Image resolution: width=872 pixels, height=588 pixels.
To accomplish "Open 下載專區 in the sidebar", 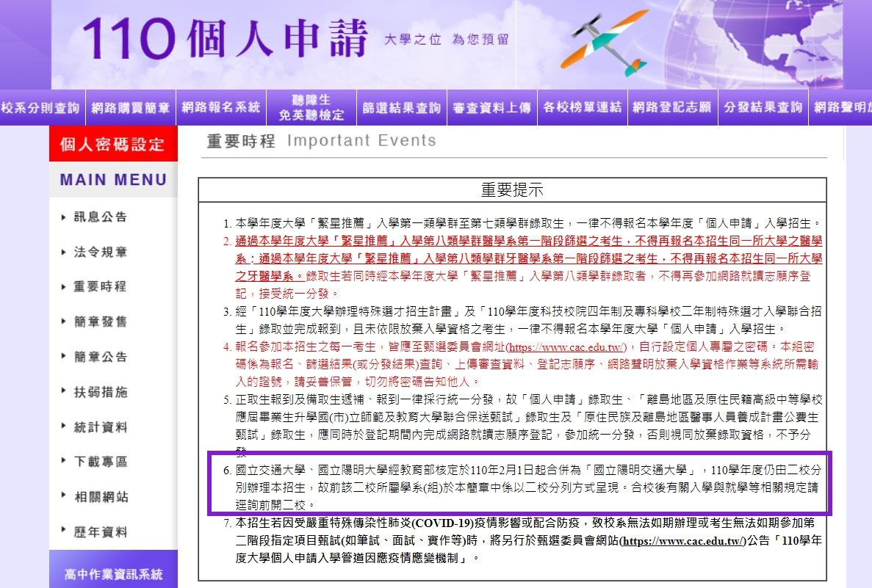I will pyautogui.click(x=100, y=462).
